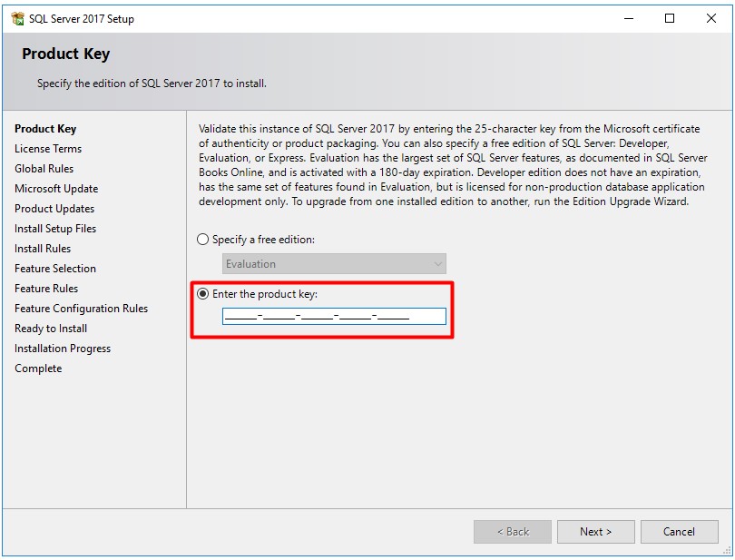
Task: Click into the product key input field
Action: click(334, 316)
